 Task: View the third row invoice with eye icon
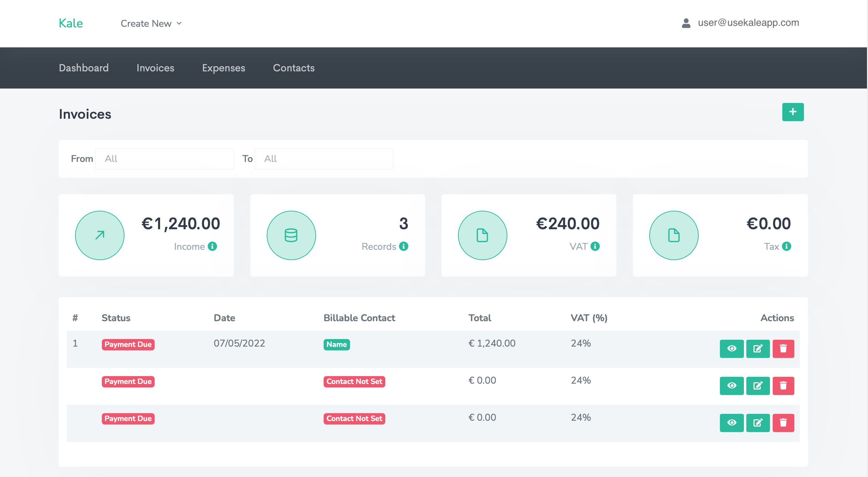[x=732, y=423]
